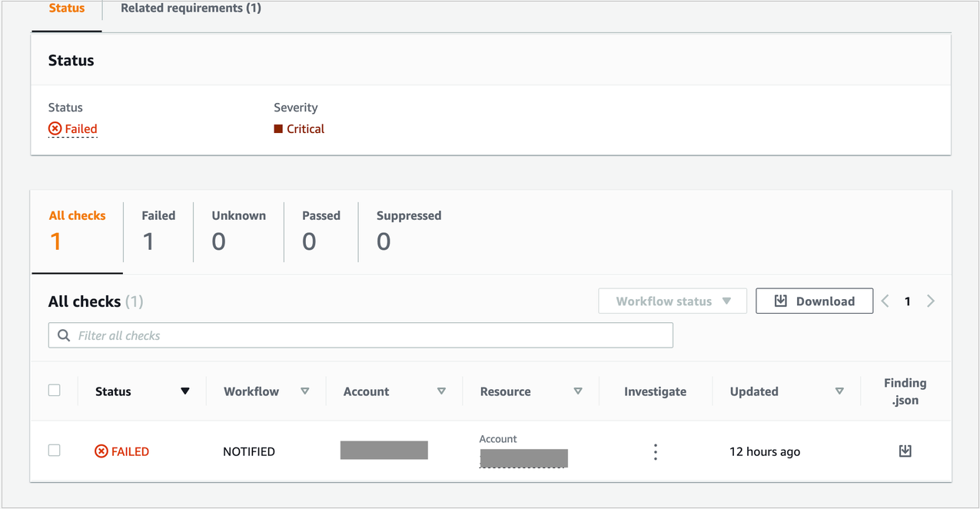Go to next page with right chevron

click(930, 301)
